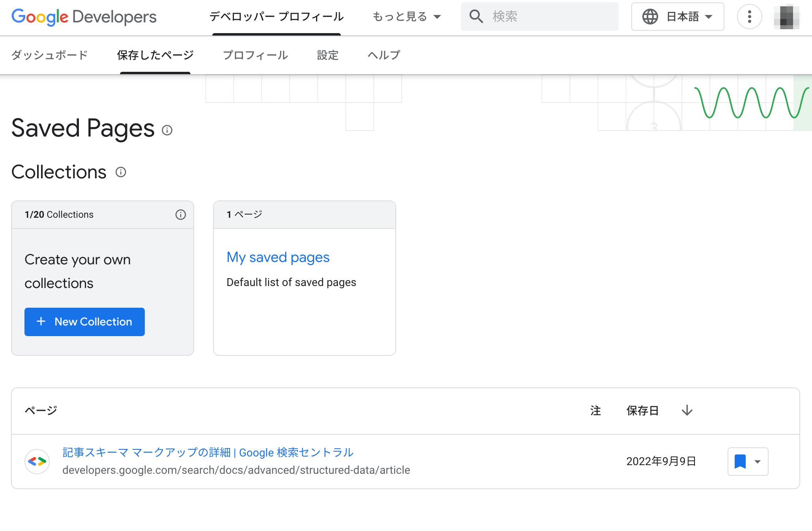The height and width of the screenshot is (531, 812).
Task: Open the ダッシュボード tab
Action: [x=50, y=55]
